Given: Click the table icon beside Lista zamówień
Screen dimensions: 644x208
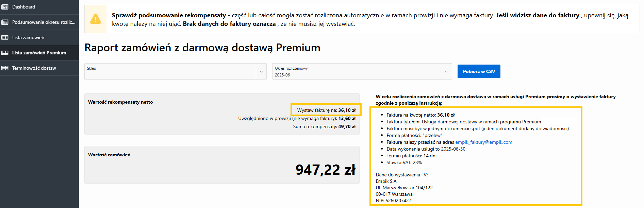Looking at the screenshot, I should pos(5,37).
